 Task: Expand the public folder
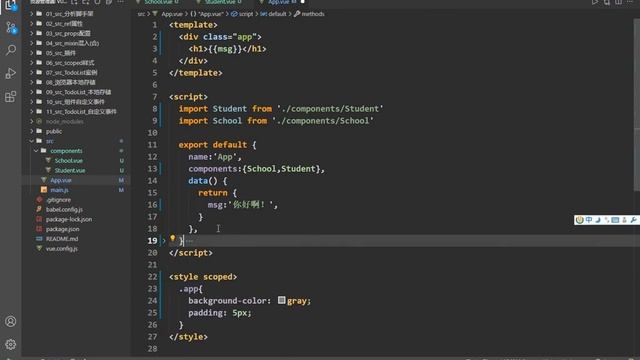click(31, 131)
